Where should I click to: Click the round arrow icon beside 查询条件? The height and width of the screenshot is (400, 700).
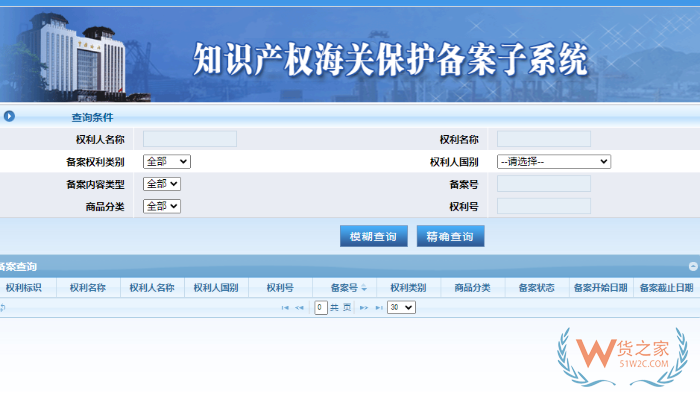pyautogui.click(x=9, y=117)
